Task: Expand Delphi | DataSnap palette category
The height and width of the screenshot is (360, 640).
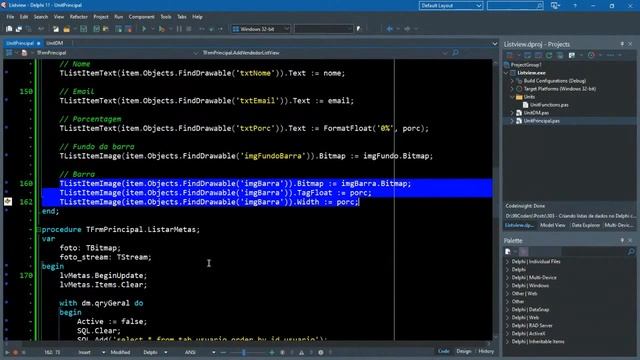Action: click(x=507, y=309)
